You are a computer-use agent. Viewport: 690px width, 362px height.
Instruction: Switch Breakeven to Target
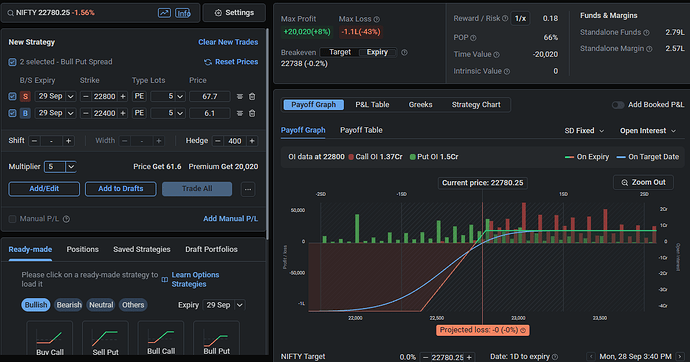340,52
